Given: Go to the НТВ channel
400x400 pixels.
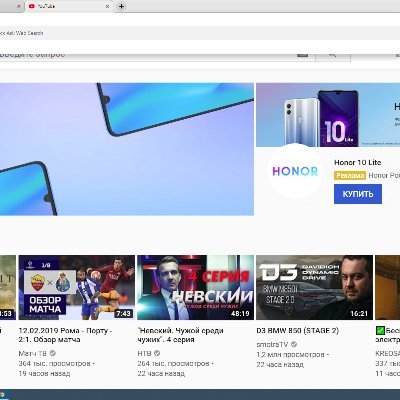Looking at the screenshot, I should pyautogui.click(x=144, y=353).
